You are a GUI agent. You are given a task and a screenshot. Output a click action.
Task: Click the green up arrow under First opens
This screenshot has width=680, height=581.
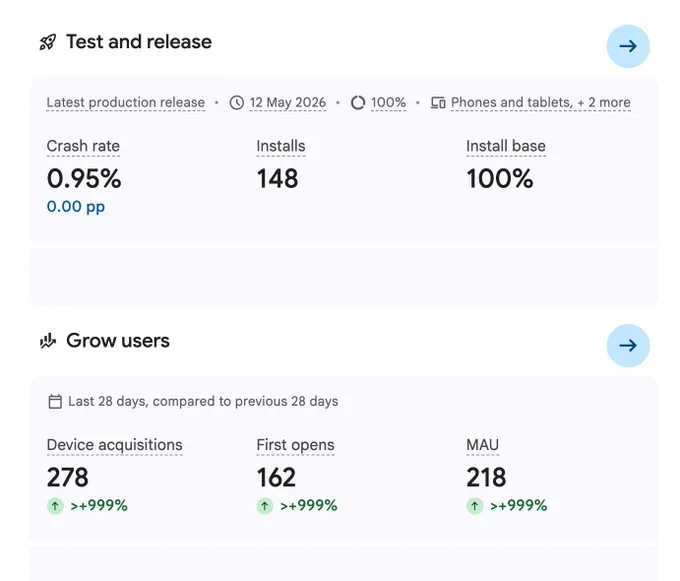(x=265, y=506)
